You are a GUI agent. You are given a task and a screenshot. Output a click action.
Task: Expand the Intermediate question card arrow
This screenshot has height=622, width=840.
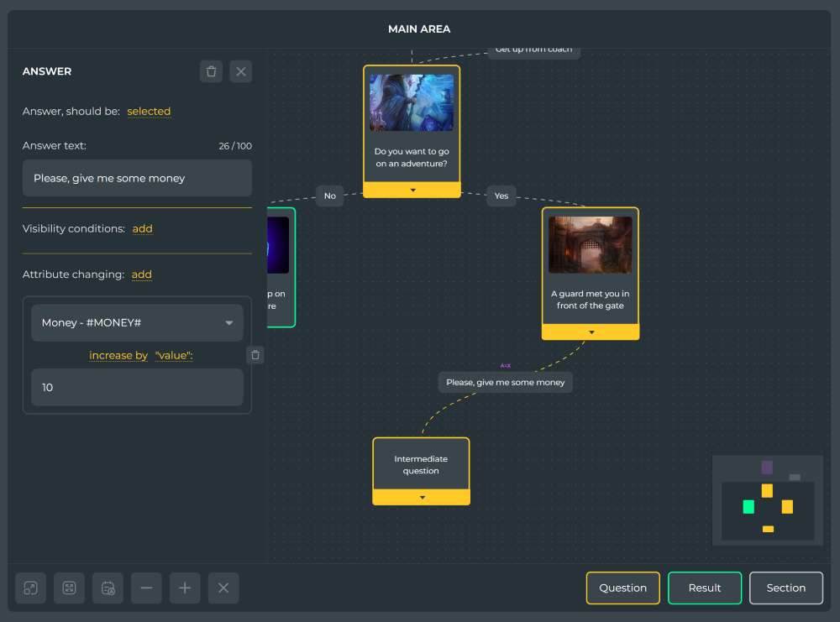tap(422, 497)
